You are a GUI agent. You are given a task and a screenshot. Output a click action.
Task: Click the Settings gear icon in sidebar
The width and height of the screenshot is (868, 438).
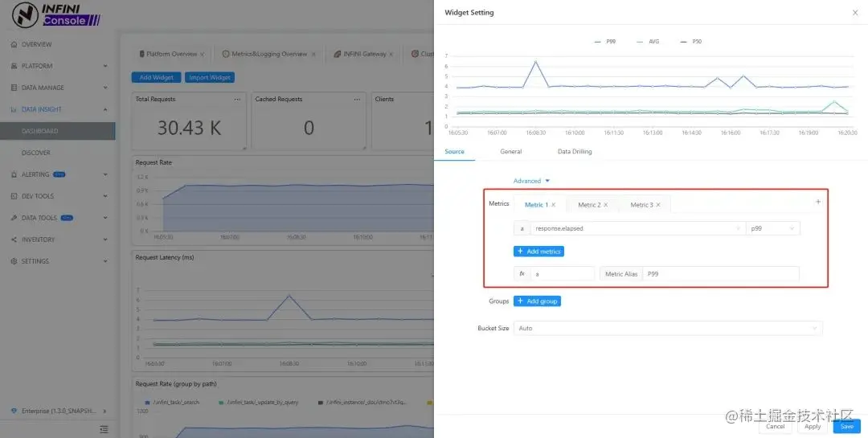[x=14, y=261]
